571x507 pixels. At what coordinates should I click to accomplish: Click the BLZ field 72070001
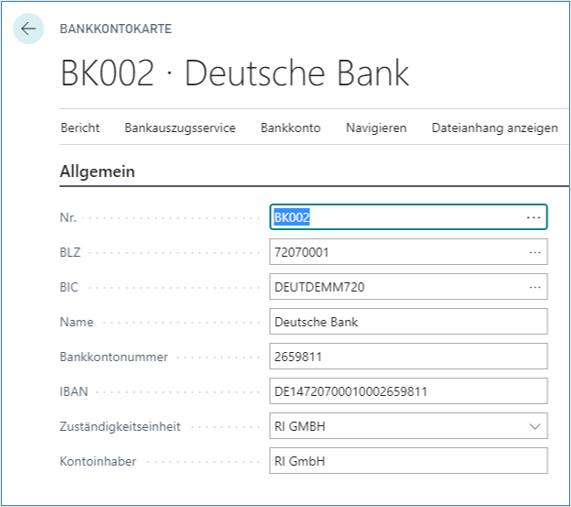tap(408, 252)
